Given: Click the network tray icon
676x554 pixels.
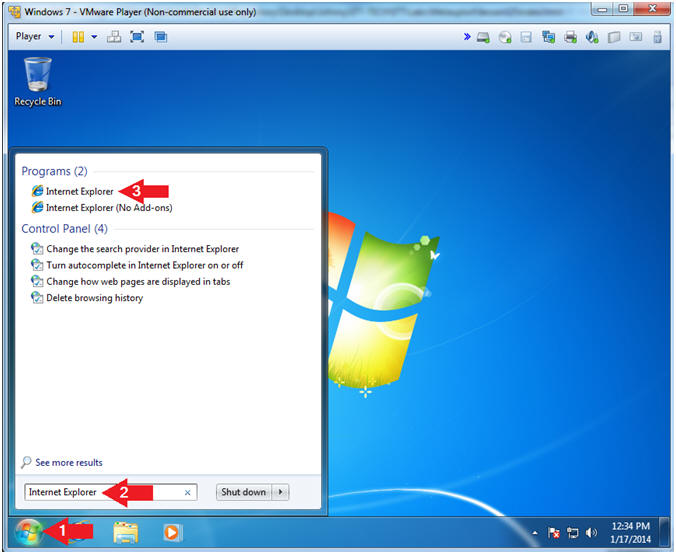Looking at the screenshot, I should tap(573, 533).
